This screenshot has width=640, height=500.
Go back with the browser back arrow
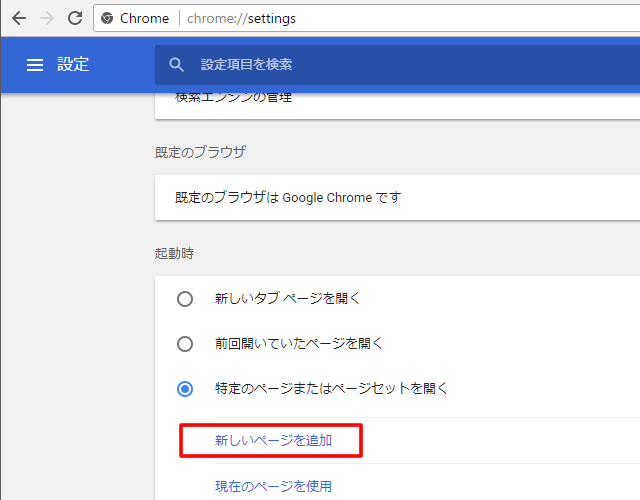pos(19,18)
